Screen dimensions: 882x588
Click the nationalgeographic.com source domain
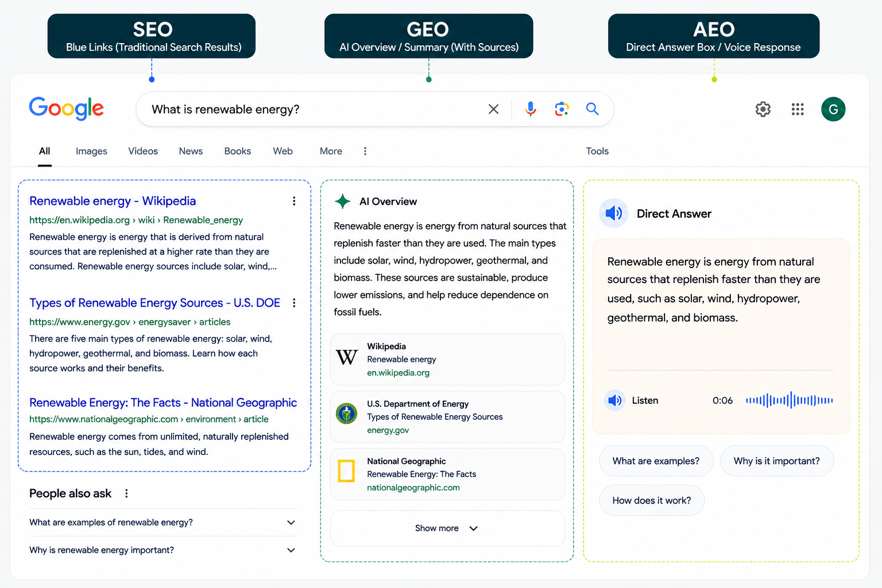tap(413, 488)
